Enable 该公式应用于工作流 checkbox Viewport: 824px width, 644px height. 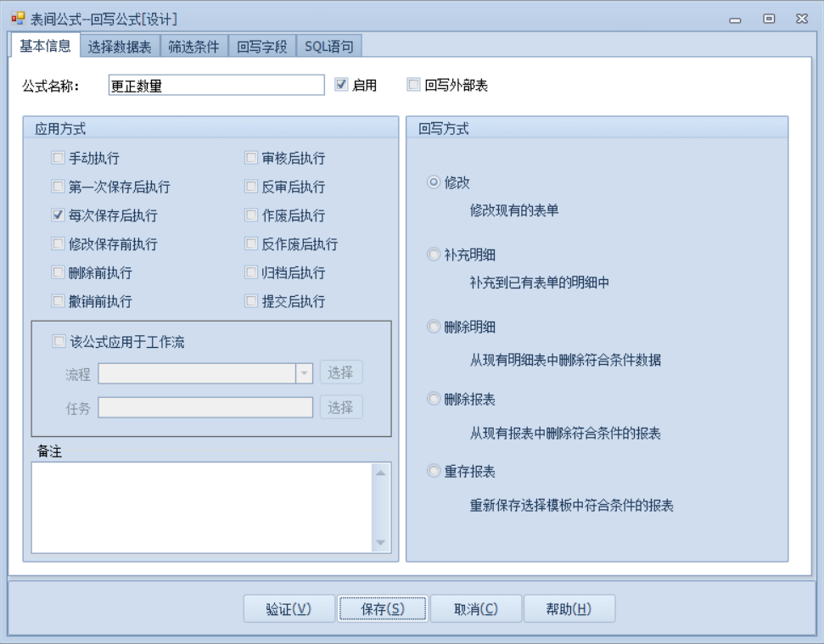click(x=59, y=342)
